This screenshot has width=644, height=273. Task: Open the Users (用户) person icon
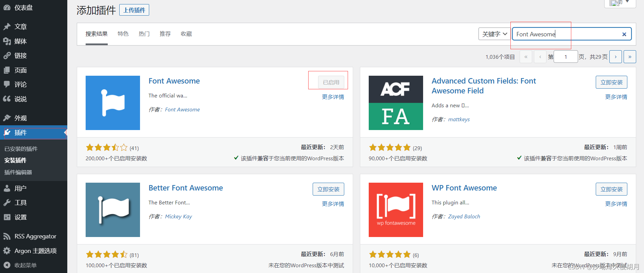[7, 188]
